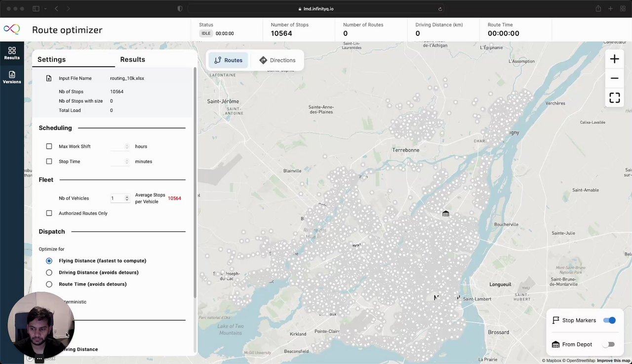Open the Results sidebar icon
The height and width of the screenshot is (364, 632).
point(12,53)
